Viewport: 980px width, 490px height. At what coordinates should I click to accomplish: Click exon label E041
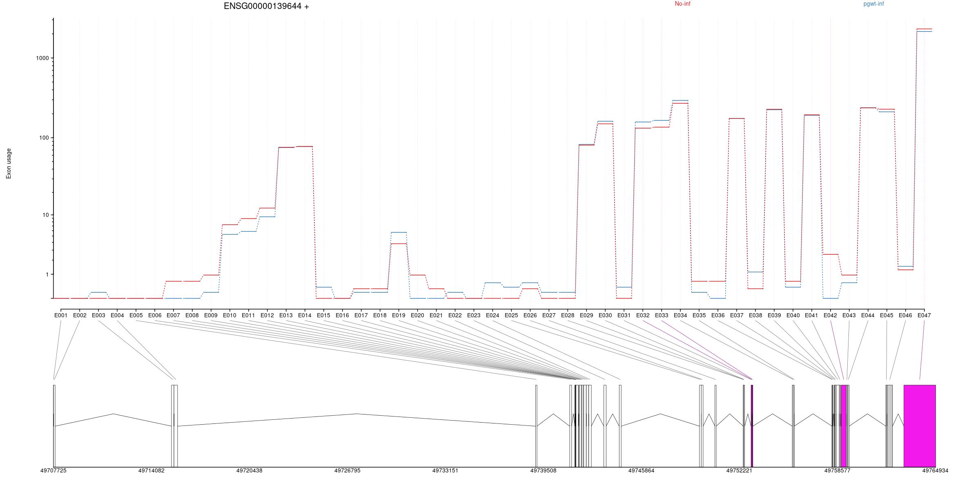(x=811, y=315)
